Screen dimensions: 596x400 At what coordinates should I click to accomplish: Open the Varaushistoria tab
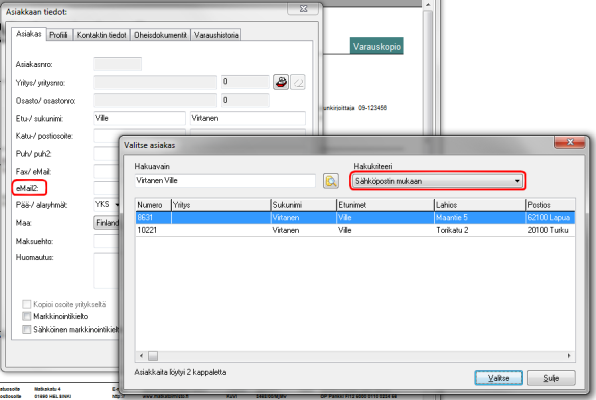(x=216, y=35)
